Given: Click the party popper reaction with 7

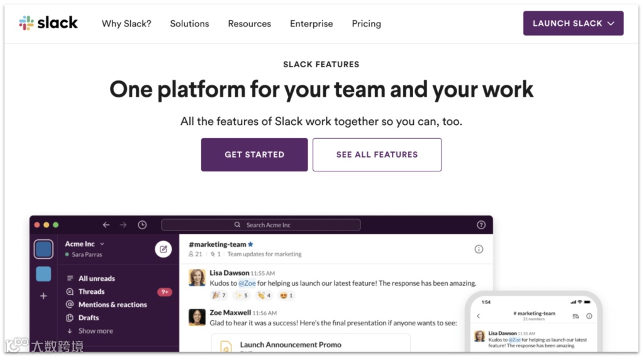Looking at the screenshot, I should (x=218, y=295).
